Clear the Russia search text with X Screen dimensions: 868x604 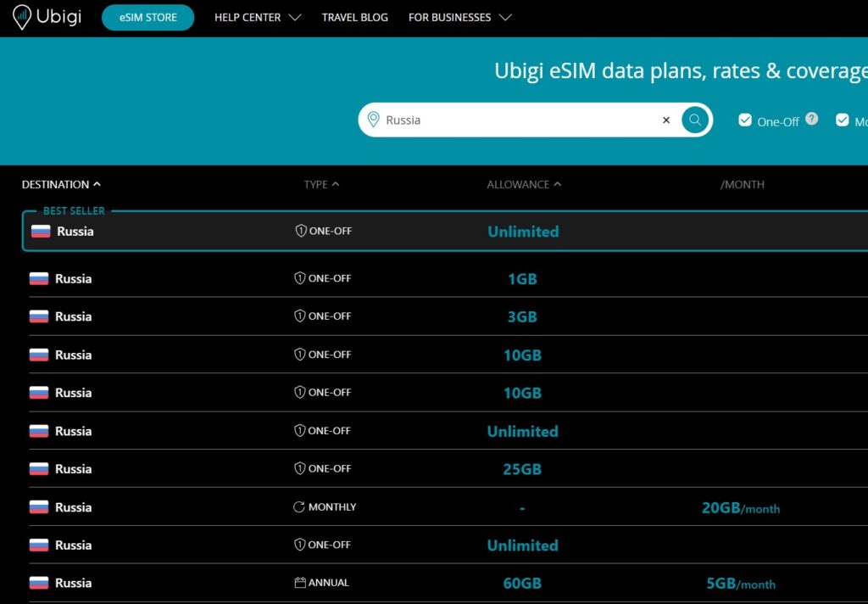pos(666,120)
